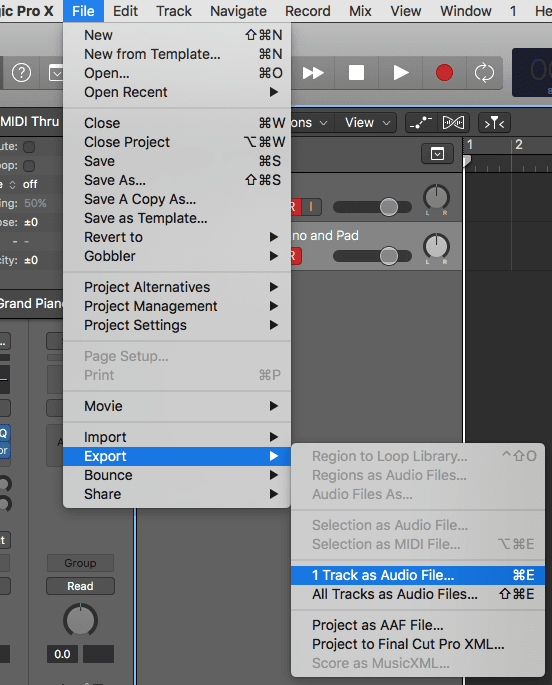
Task: Click the MIDI Thru inspector header
Action: [30, 121]
